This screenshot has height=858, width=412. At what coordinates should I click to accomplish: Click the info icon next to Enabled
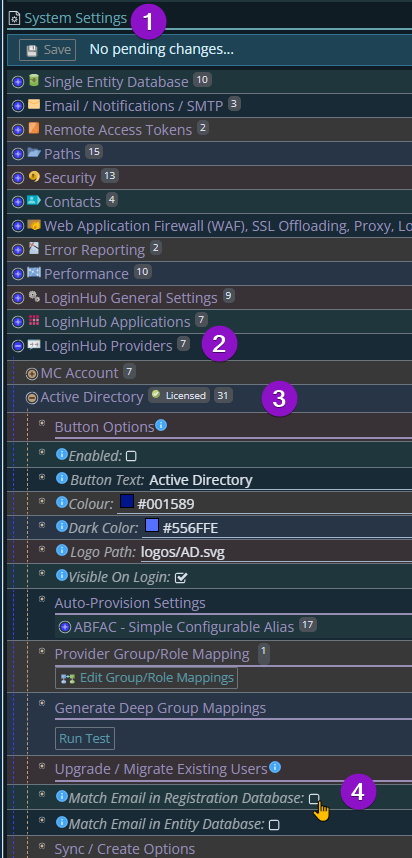click(x=62, y=454)
